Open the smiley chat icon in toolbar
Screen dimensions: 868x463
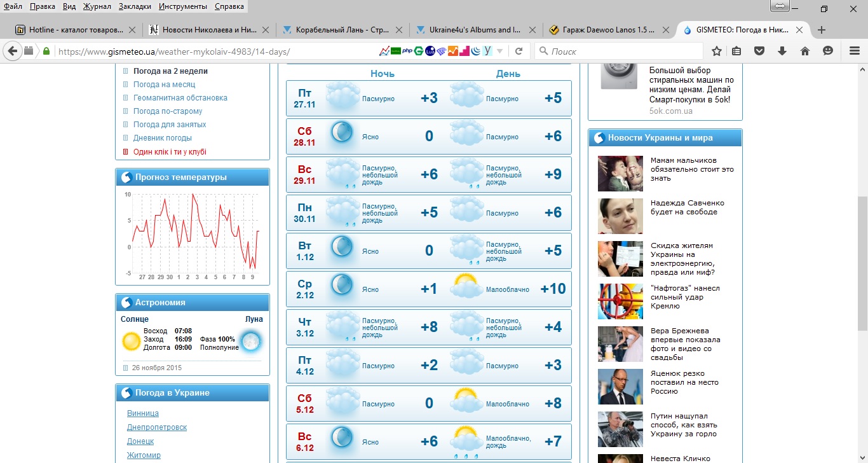[x=827, y=52]
